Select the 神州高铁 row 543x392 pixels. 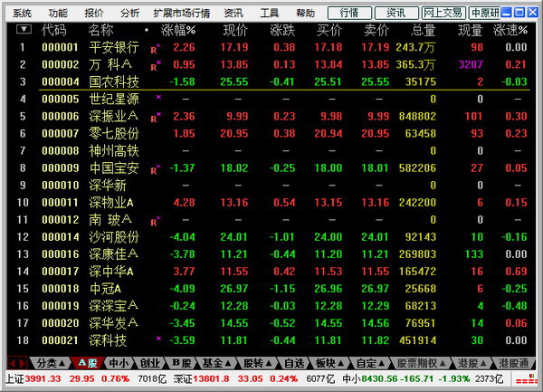[271, 150]
